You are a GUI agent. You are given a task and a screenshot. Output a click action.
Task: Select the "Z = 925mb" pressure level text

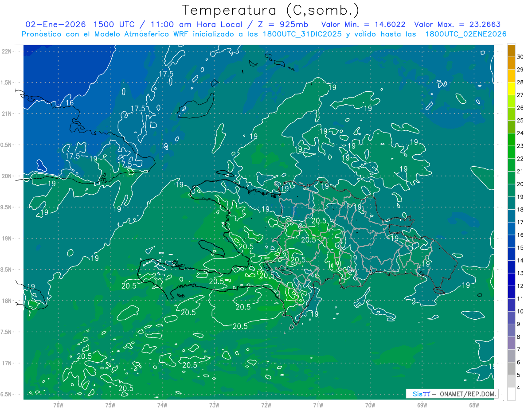point(283,24)
